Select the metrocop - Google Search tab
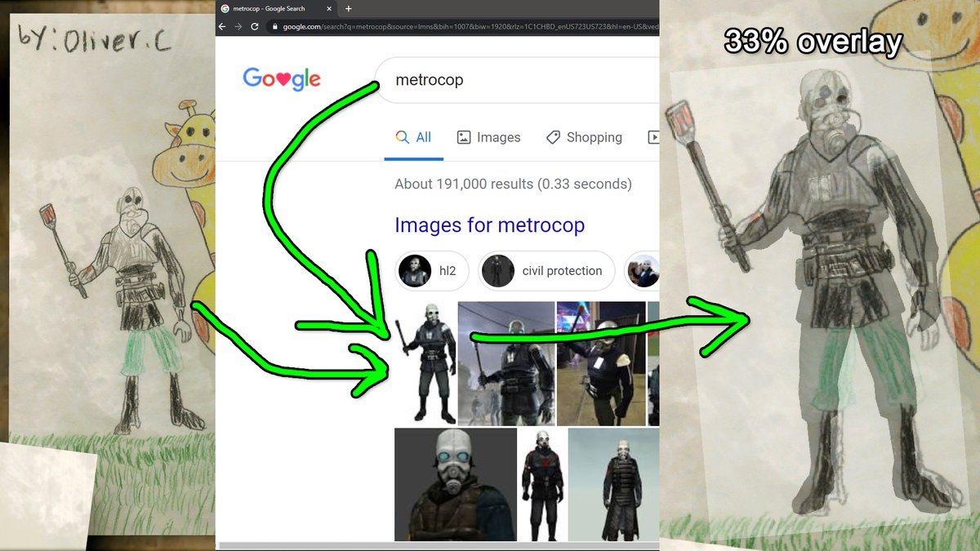The image size is (980, 551). [277, 8]
